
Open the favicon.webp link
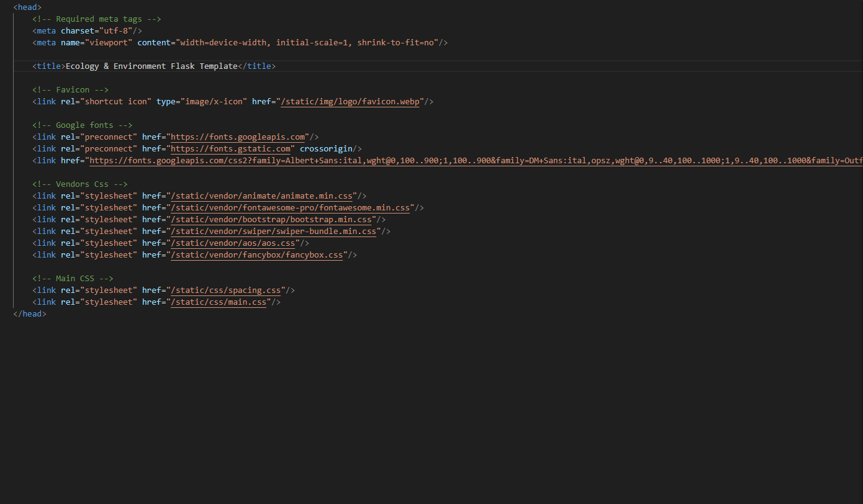click(x=350, y=101)
